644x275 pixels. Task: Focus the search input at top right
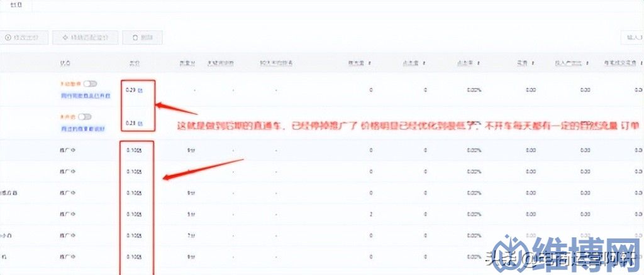633,37
